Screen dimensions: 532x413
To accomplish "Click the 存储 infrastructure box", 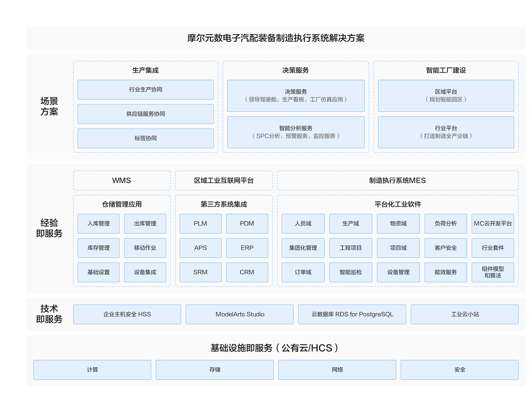I will pos(214,370).
